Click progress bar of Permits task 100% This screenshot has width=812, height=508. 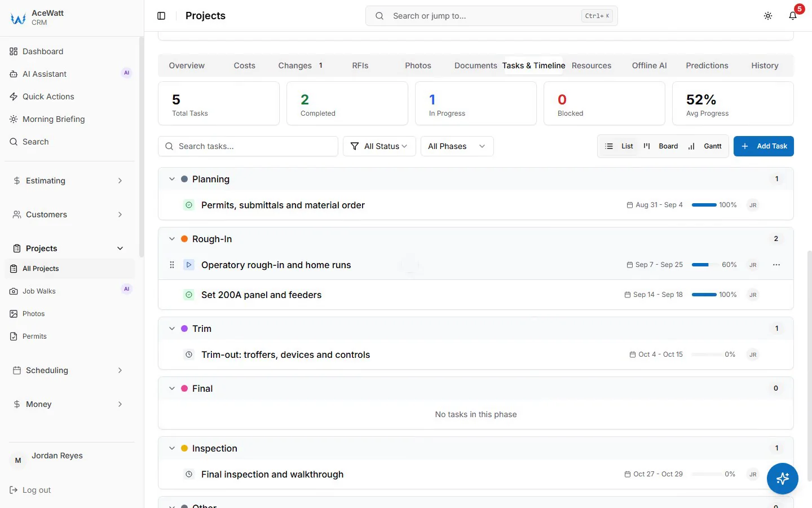pos(704,205)
